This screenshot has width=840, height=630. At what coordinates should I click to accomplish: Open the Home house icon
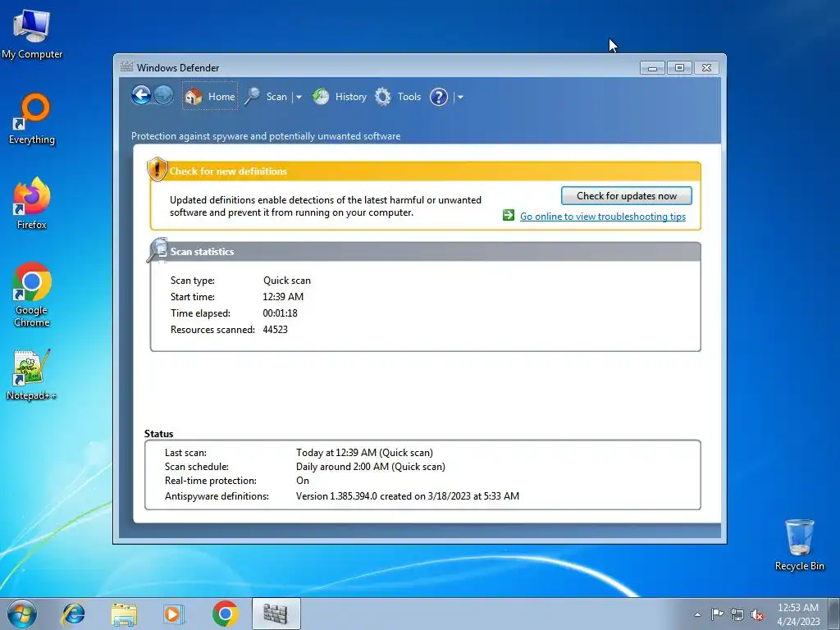194,97
